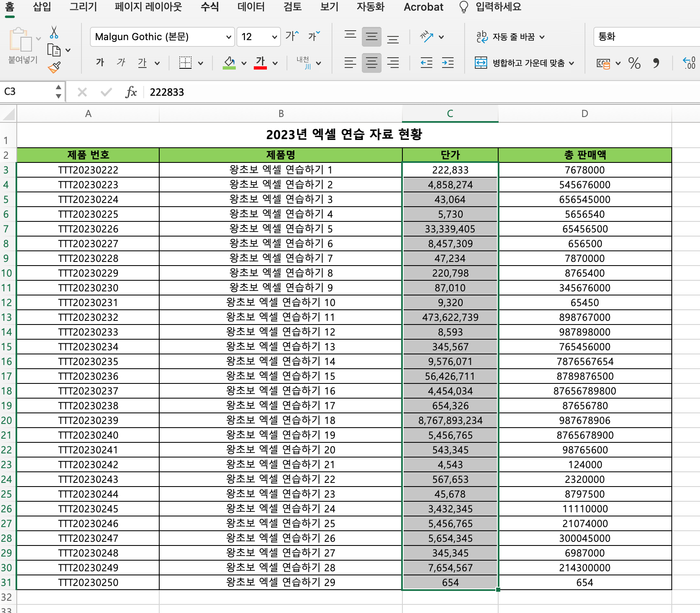Click title 2023년 엑셀 연습 자료 현황
700x613 pixels.
tap(344, 134)
